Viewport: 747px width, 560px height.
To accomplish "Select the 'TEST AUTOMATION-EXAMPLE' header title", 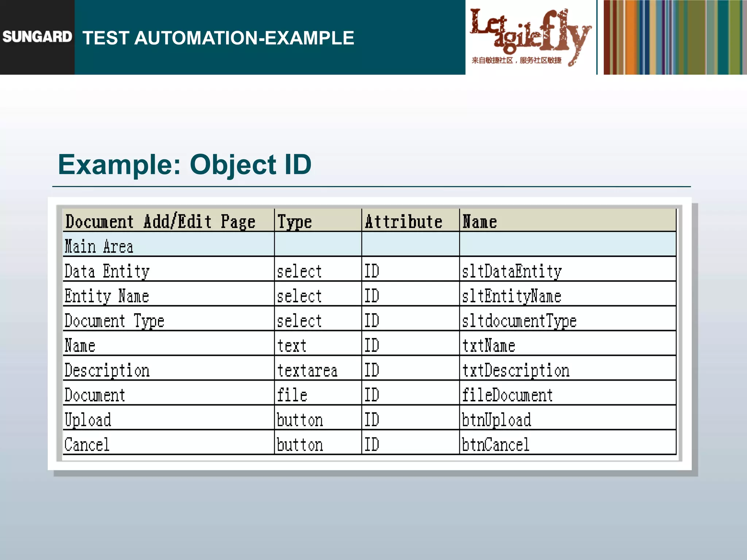I will [218, 38].
